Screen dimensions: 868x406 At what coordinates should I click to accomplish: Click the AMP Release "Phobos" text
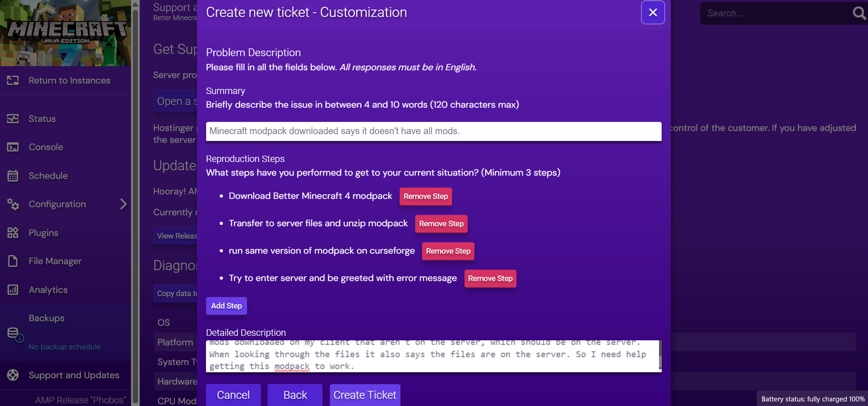[81, 400]
